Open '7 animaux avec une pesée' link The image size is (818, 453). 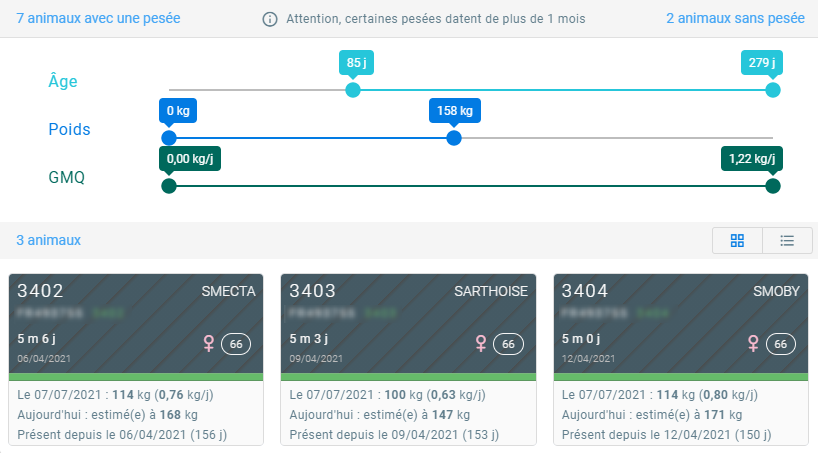coord(98,18)
